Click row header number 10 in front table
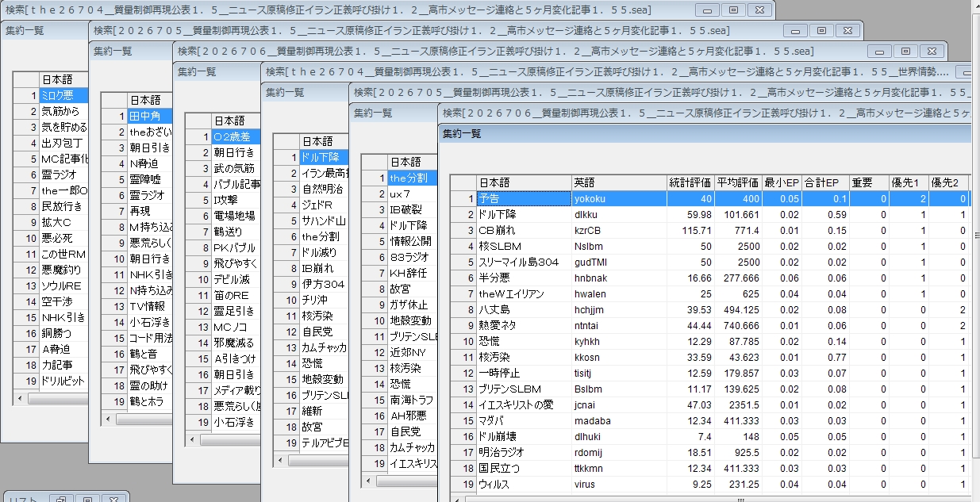The image size is (980, 502). pyautogui.click(x=463, y=341)
